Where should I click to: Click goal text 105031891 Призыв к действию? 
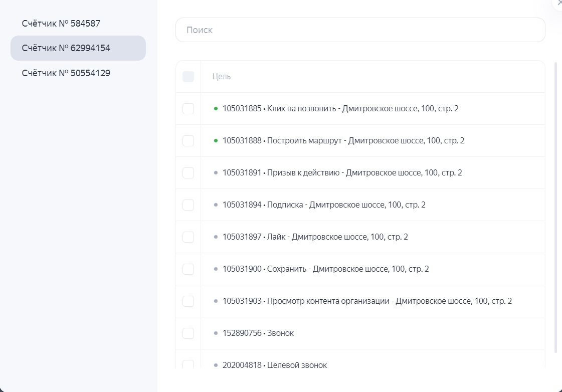342,173
